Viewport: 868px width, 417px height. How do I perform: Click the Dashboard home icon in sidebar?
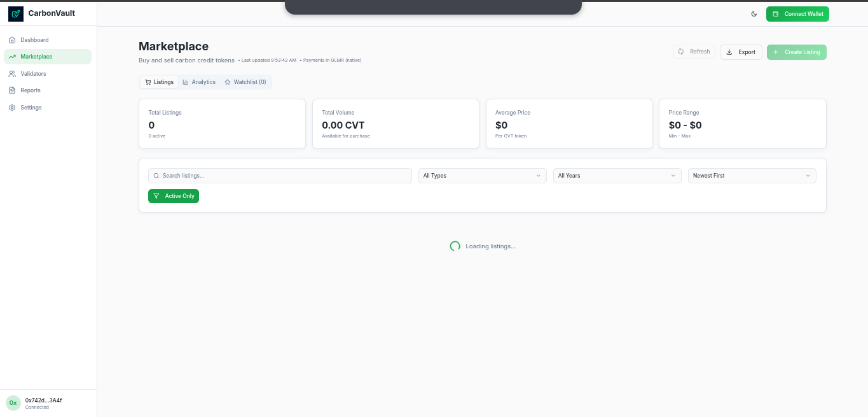[12, 40]
